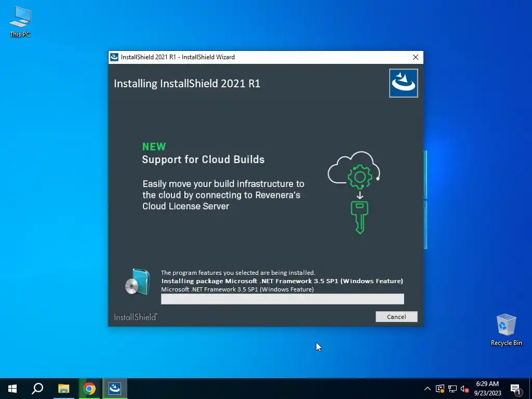Switch to Google Chrome in taskbar
The image size is (532, 399).
[x=89, y=389]
